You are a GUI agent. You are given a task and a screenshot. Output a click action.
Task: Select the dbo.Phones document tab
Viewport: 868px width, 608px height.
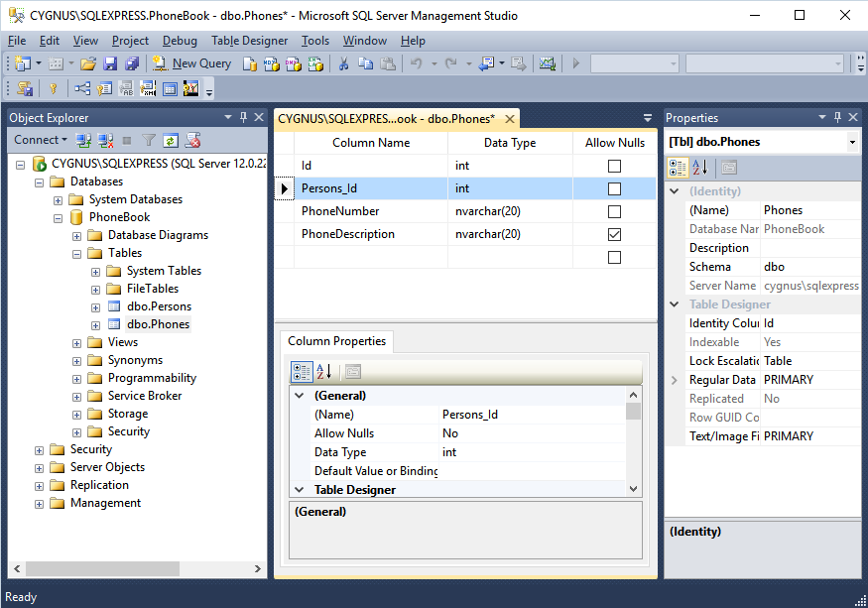click(x=387, y=118)
